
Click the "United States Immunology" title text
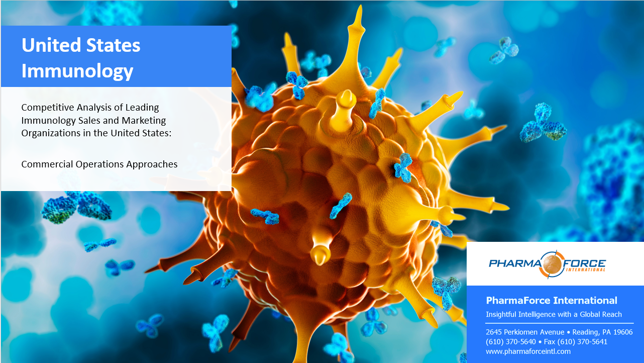point(81,58)
